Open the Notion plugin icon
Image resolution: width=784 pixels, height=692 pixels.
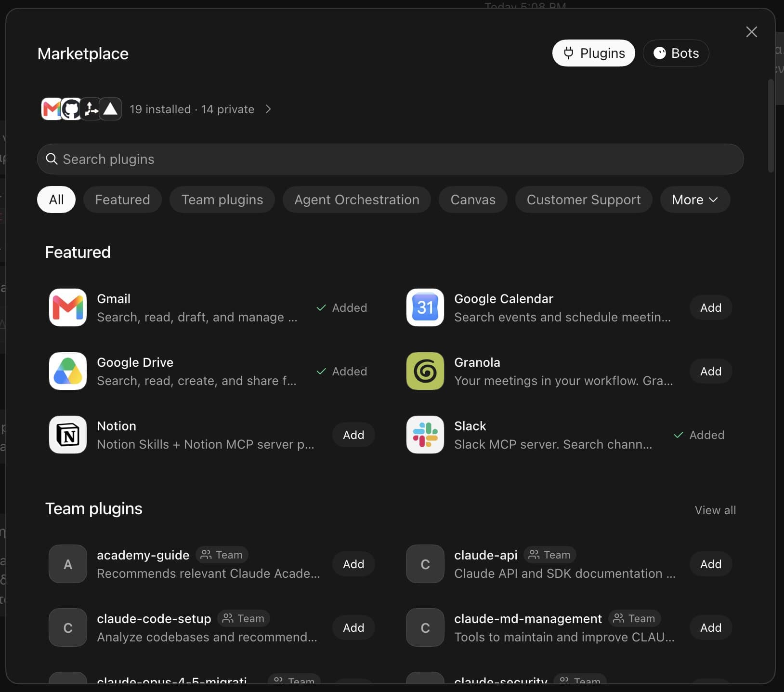[68, 435]
